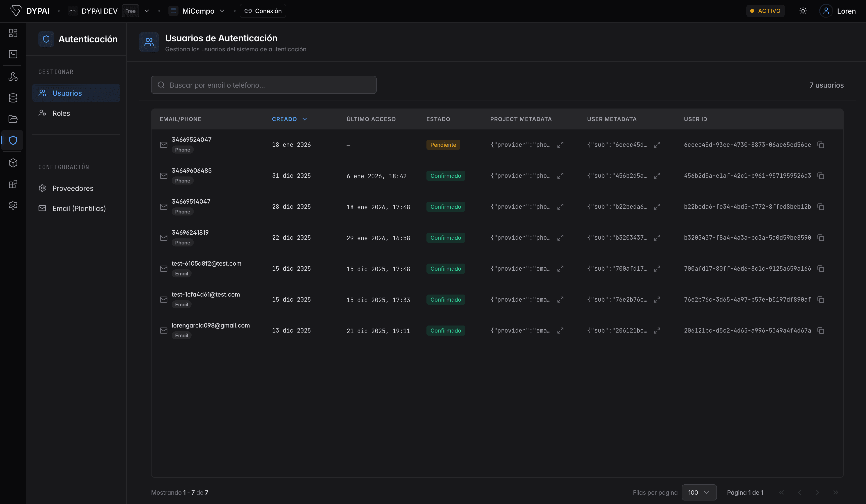Screen dimensions: 866x504
Task: Select Usuarios in the sidebar
Action: click(x=76, y=93)
